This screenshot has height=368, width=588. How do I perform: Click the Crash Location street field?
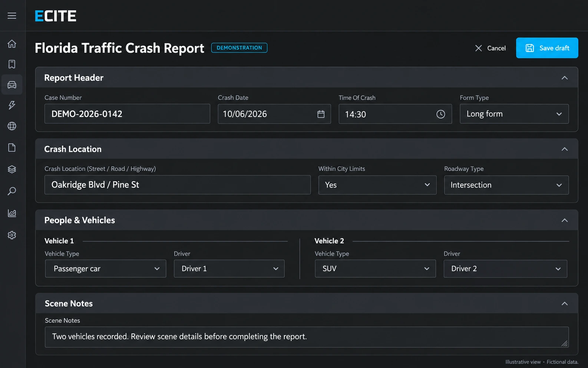click(x=177, y=185)
